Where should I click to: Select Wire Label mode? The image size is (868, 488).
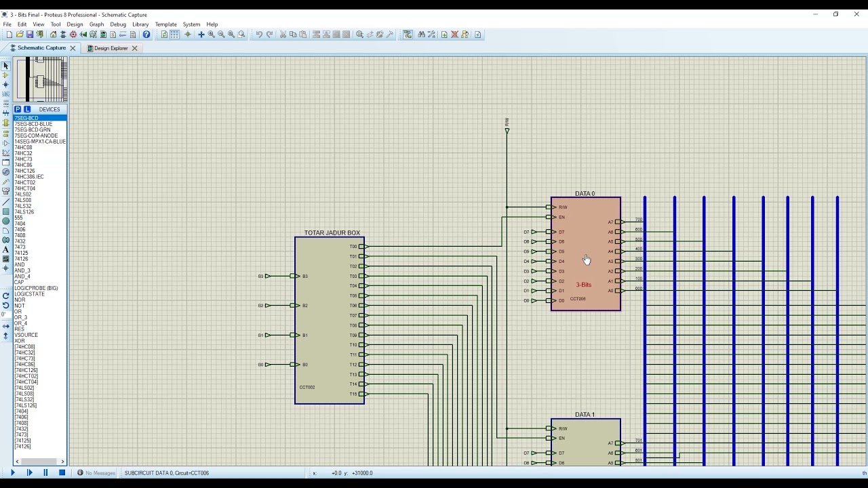coord(6,95)
